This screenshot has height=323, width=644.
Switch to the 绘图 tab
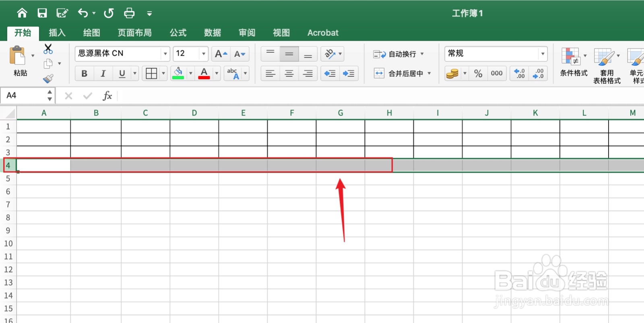click(x=91, y=33)
